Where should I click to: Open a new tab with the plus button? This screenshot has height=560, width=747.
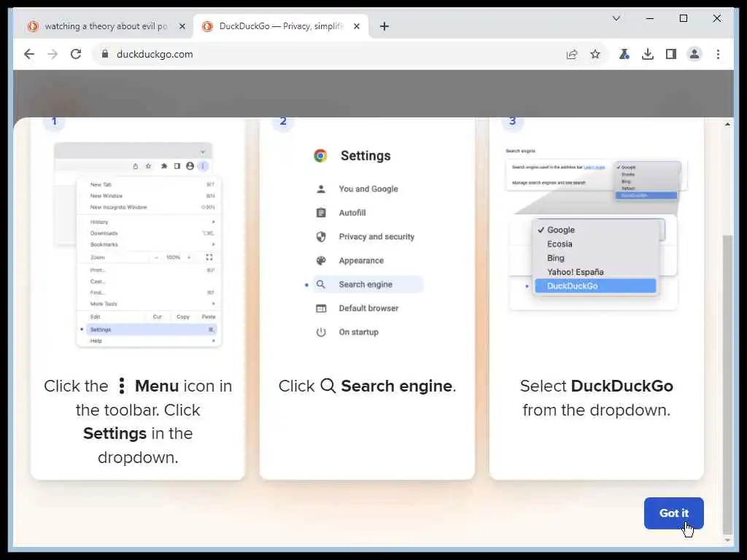point(384,27)
